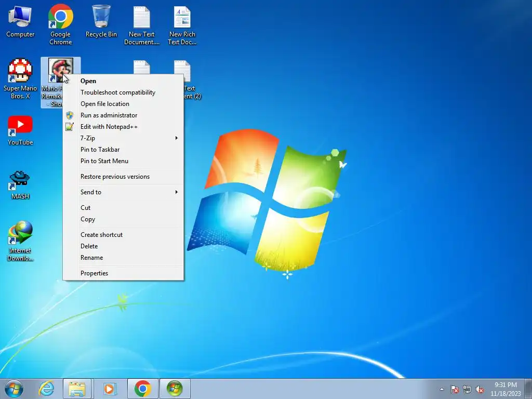This screenshot has height=399, width=532.
Task: Choose Create shortcut
Action: coord(124,235)
